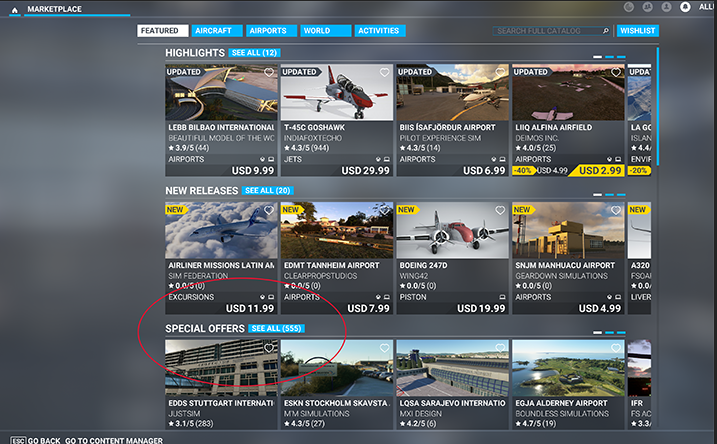Go to the home screen via house icon
717x444 pixels.
pos(15,10)
